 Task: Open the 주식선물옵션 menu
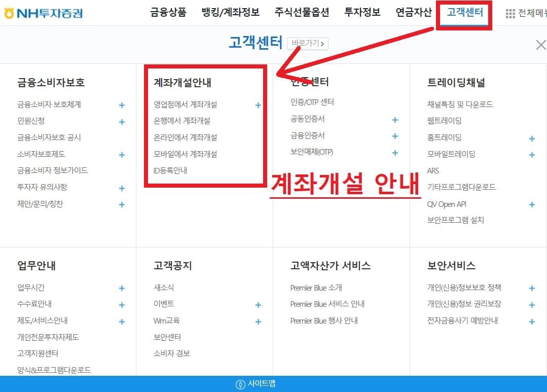point(303,13)
